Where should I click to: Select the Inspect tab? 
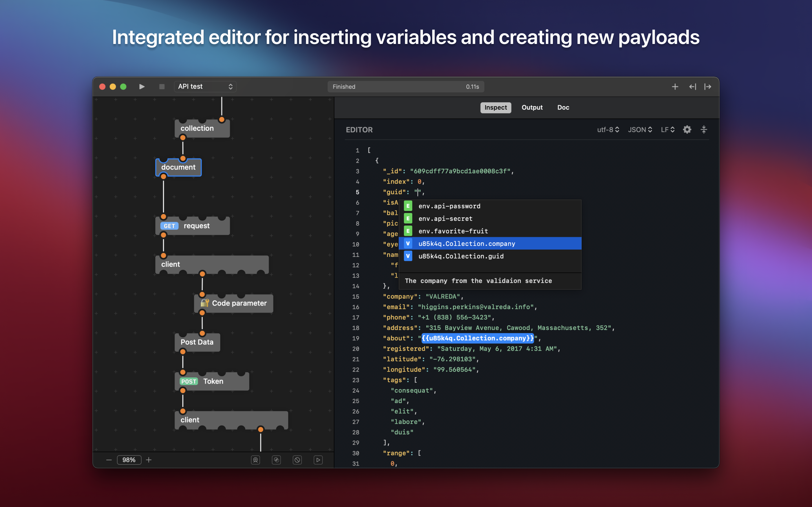click(x=496, y=108)
